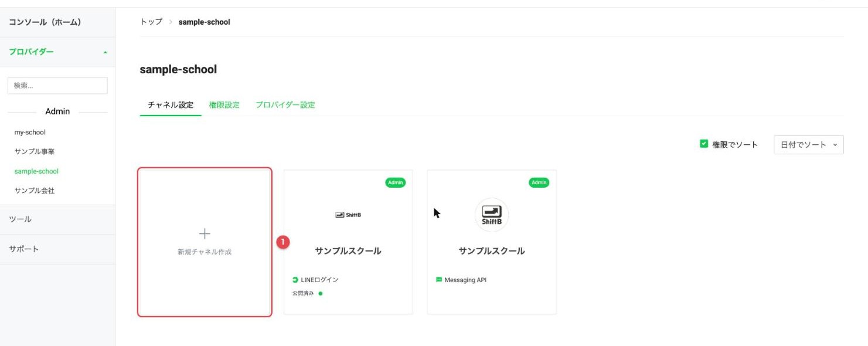Select the チャネル設定 tab
This screenshot has height=346, width=868.
171,105
